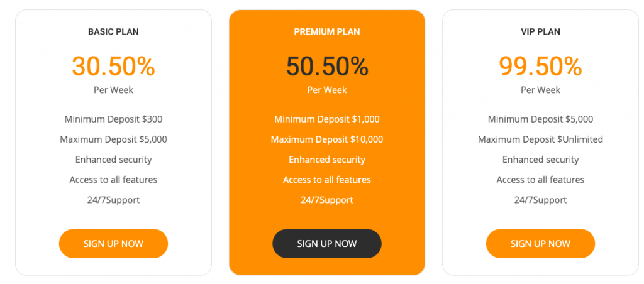Click SIGN UP NOW under Premium Plan
Image resolution: width=644 pixels, height=284 pixels.
point(327,243)
